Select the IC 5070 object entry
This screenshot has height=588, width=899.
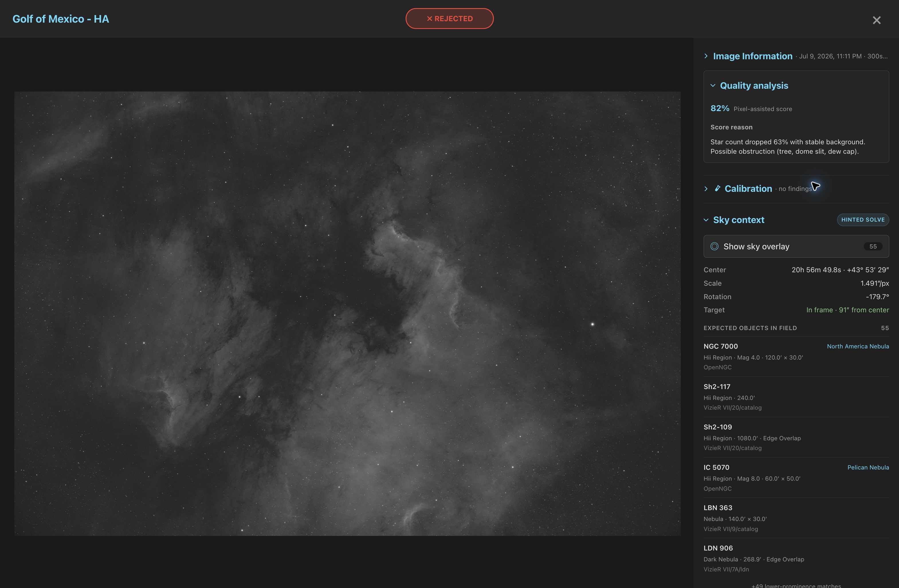tap(796, 477)
